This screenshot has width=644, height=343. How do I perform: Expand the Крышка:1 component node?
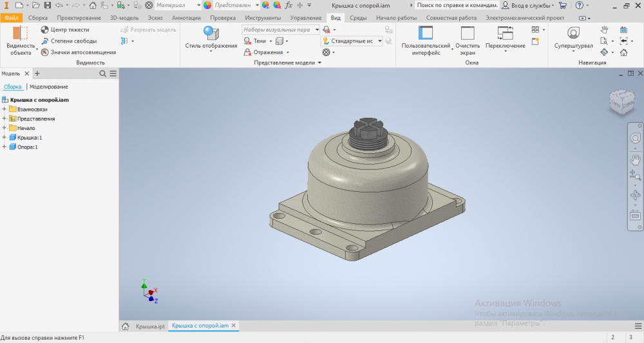(5, 138)
